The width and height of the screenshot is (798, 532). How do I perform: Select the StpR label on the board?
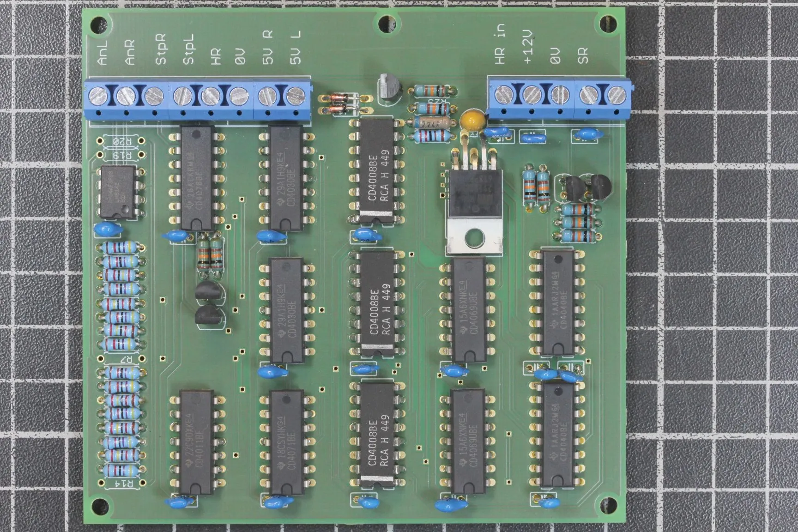click(x=160, y=49)
